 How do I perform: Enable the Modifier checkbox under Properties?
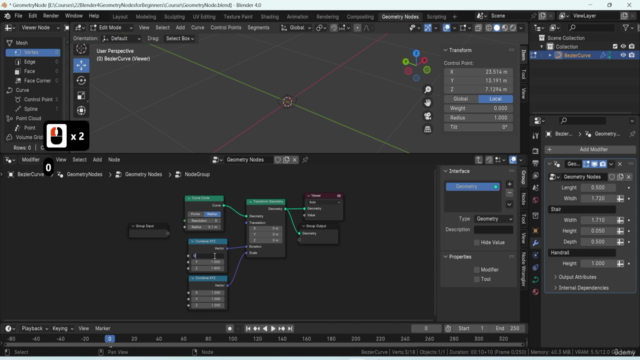[476, 270]
